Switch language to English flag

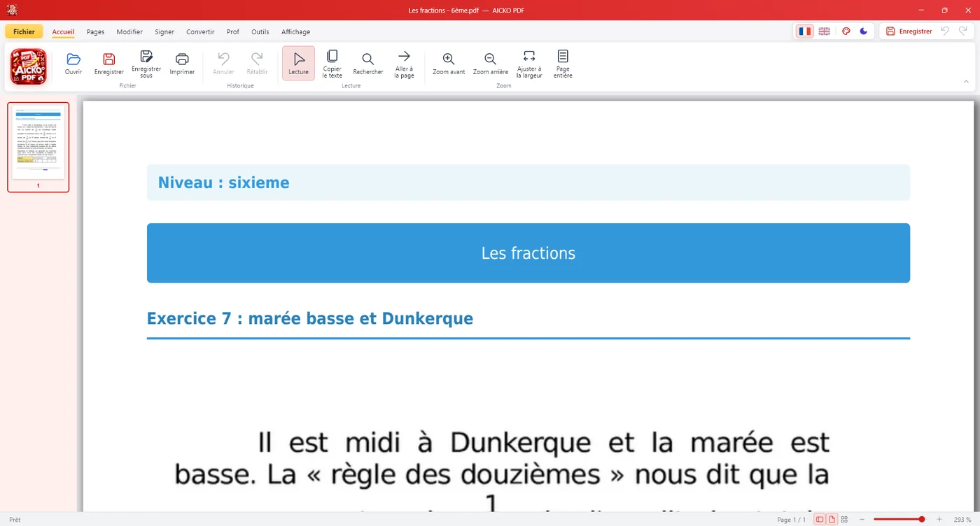[x=825, y=31]
